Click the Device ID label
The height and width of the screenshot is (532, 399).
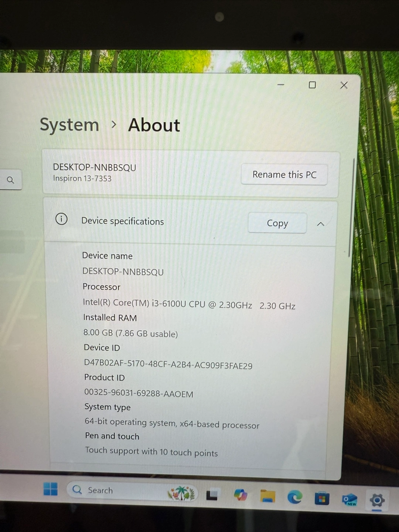pyautogui.click(x=102, y=348)
